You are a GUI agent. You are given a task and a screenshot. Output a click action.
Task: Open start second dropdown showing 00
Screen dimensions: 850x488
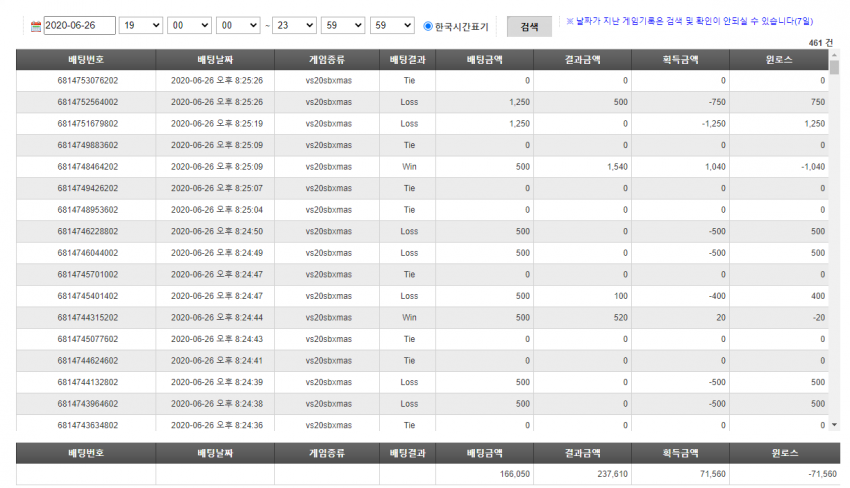point(238,25)
